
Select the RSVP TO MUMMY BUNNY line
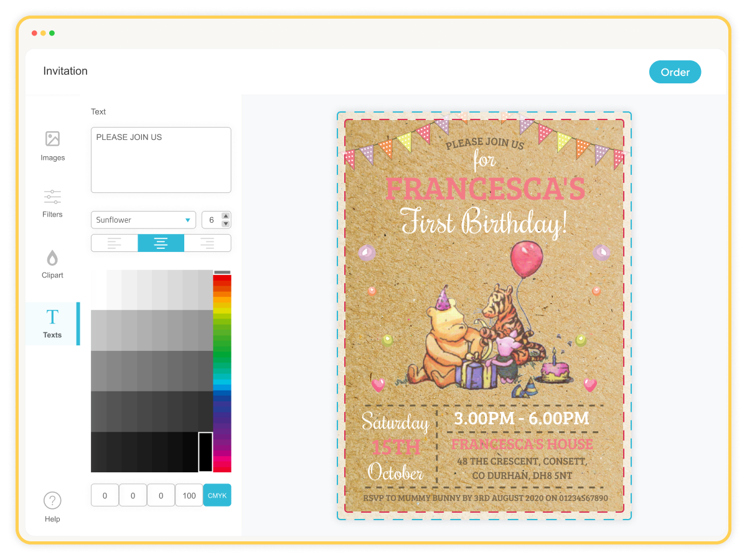tap(486, 498)
